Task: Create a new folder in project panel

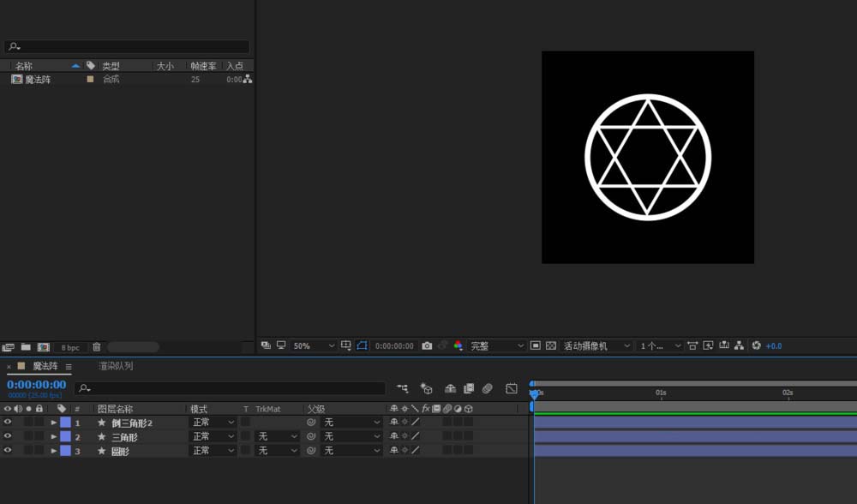Action: tap(26, 347)
